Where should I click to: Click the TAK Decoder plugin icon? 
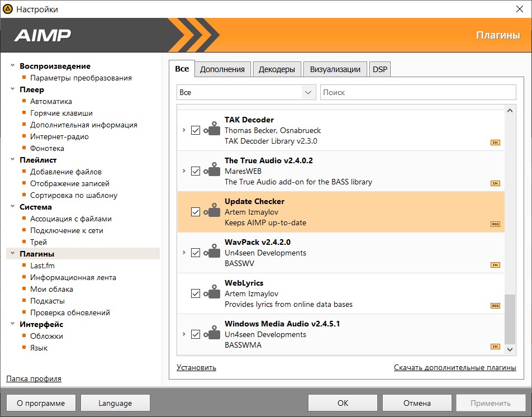[212, 130]
